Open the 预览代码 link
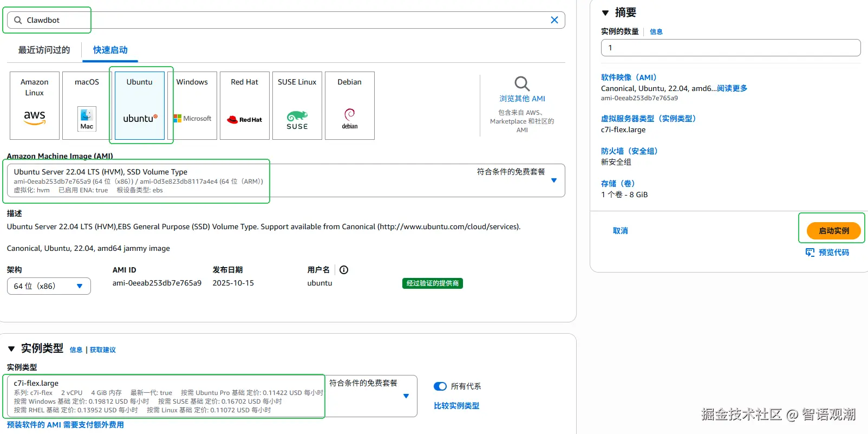Image resolution: width=868 pixels, height=434 pixels. pyautogui.click(x=834, y=252)
